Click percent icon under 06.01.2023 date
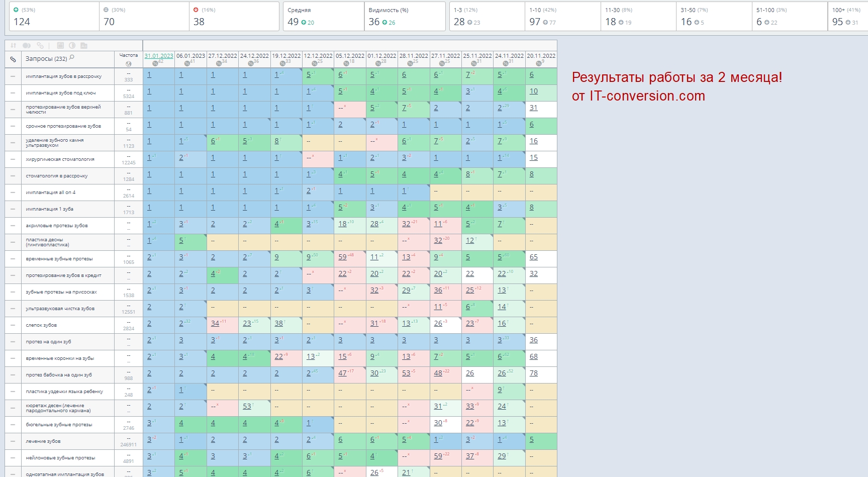The width and height of the screenshot is (868, 477). coord(187,63)
